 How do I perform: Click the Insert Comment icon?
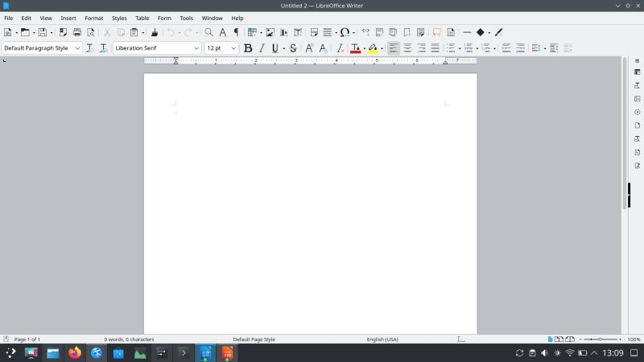437,32
